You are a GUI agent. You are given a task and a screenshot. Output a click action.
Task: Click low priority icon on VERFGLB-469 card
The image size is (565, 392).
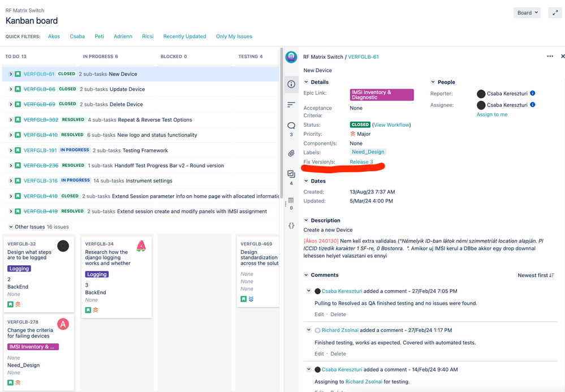click(251, 299)
